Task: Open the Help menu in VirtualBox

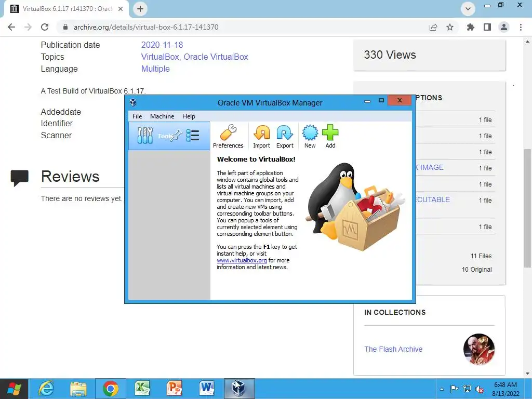Action: [x=189, y=116]
